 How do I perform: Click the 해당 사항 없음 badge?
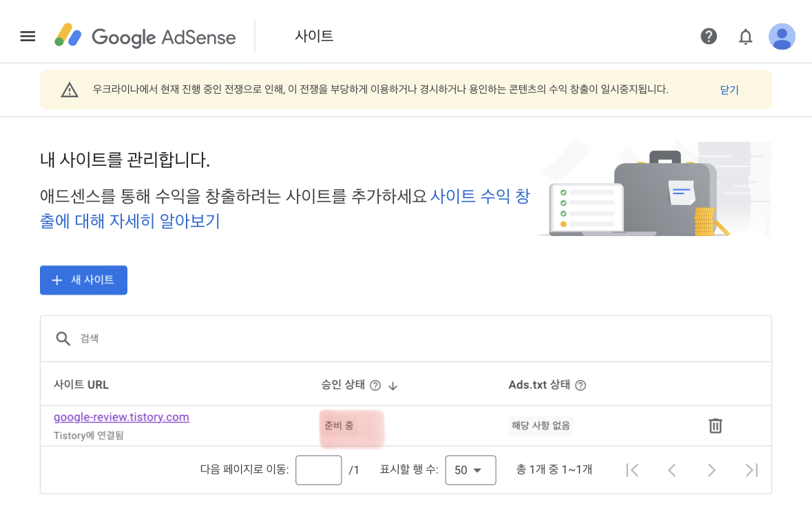[541, 425]
